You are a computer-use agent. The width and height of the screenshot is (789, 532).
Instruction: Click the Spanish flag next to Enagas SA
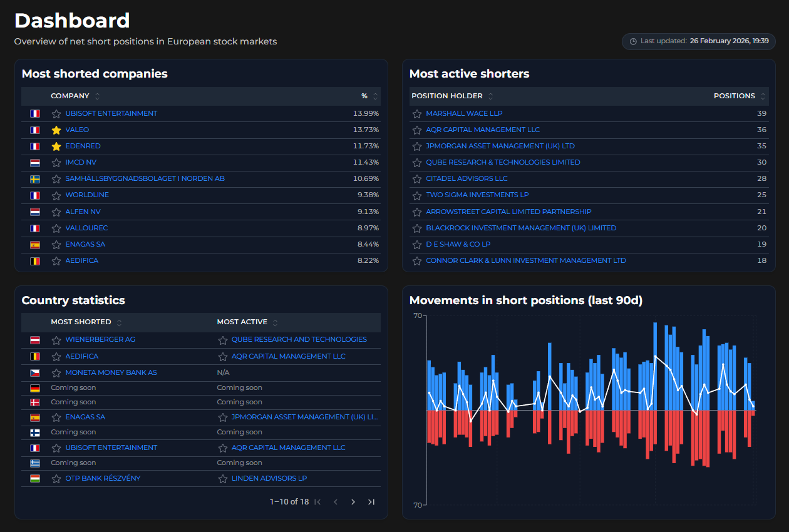(35, 244)
